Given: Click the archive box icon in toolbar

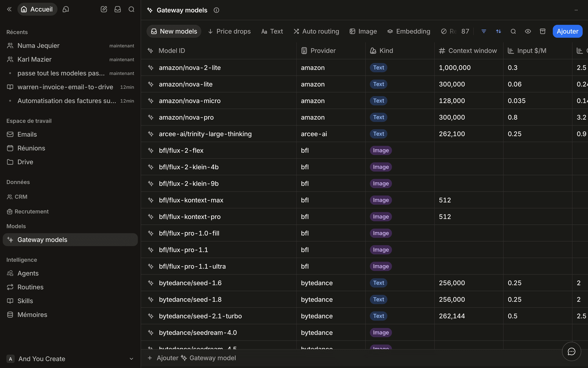Looking at the screenshot, I should tap(543, 32).
